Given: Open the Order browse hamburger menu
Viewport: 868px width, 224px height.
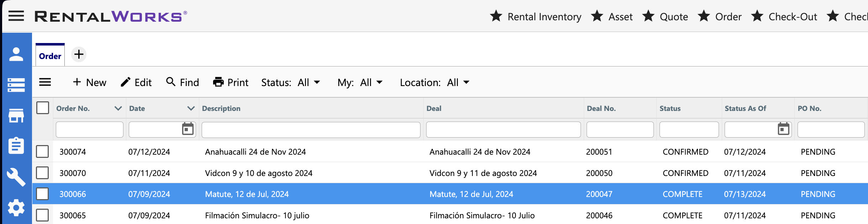Looking at the screenshot, I should [45, 82].
